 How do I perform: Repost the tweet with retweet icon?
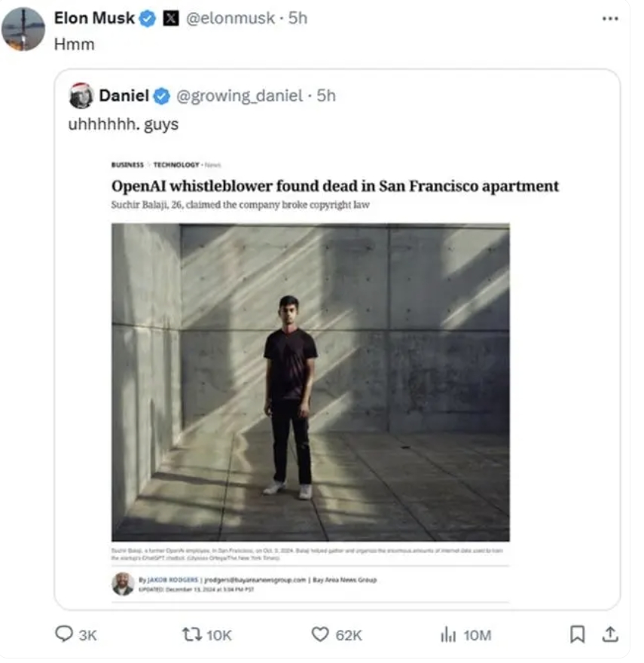[191, 634]
